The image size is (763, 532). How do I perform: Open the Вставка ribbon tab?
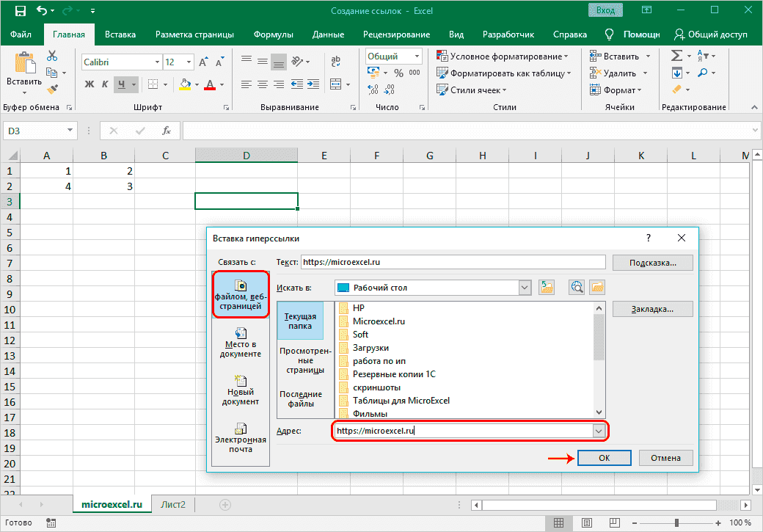[x=120, y=34]
